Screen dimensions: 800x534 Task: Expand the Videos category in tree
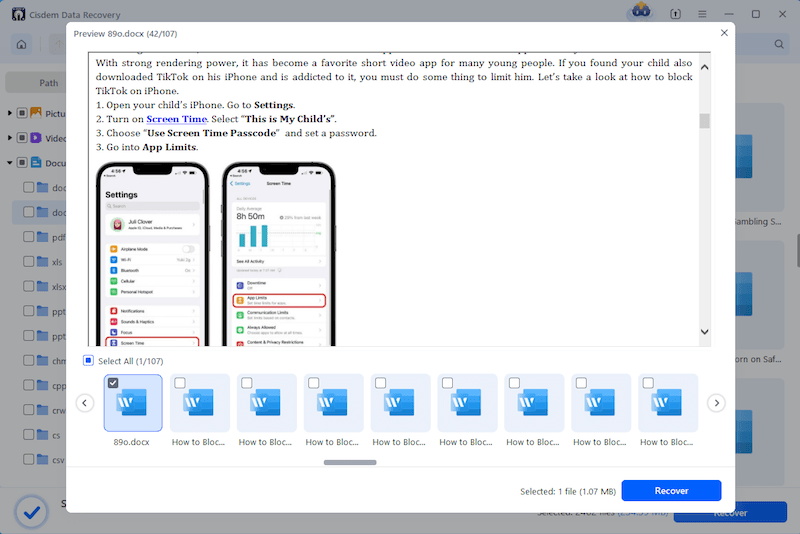coord(10,138)
